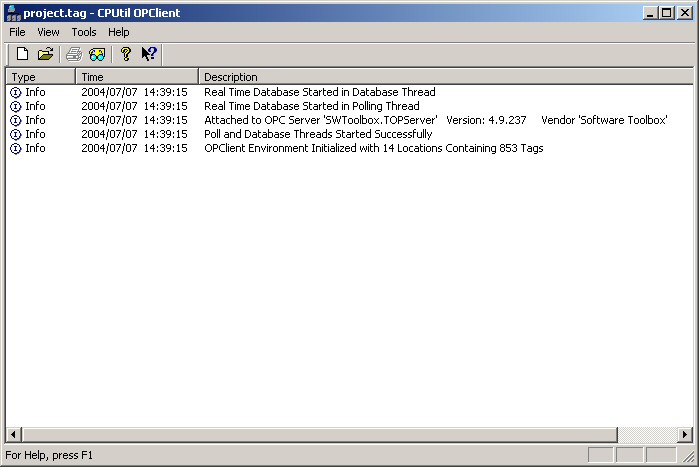Viewport: 699px width, 467px height.
Task: Click the horizontal scrollbar right arrow
Action: click(685, 434)
